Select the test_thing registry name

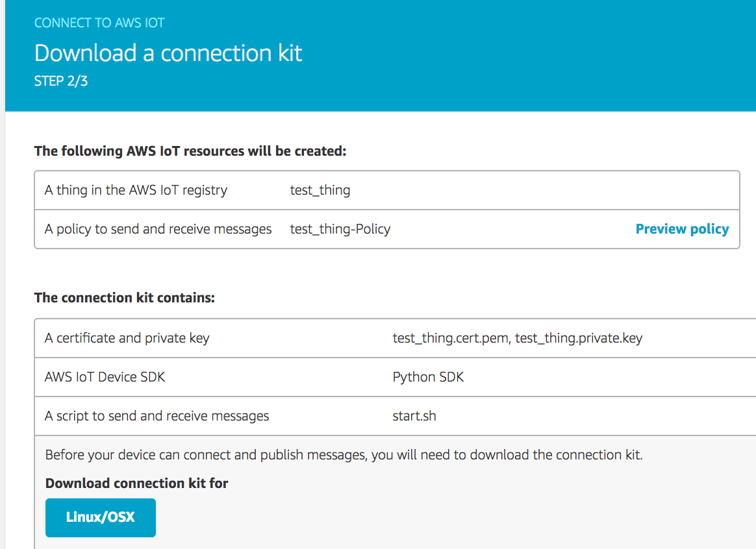[320, 190]
